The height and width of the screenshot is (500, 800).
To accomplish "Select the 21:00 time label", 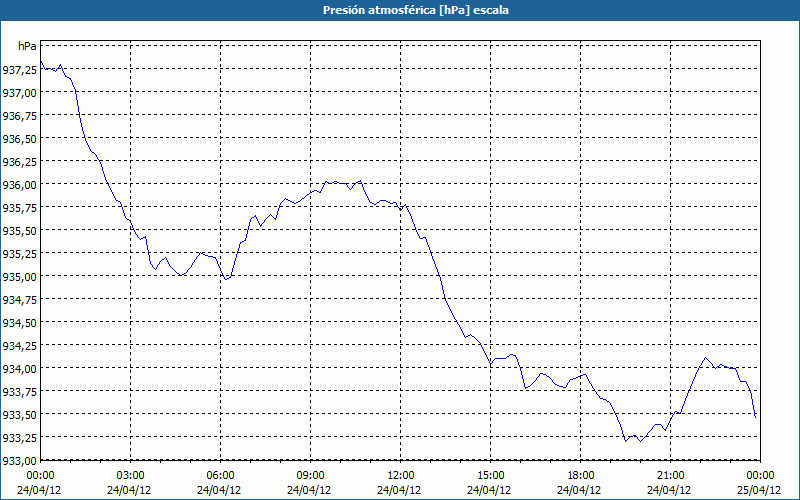I will coord(670,475).
